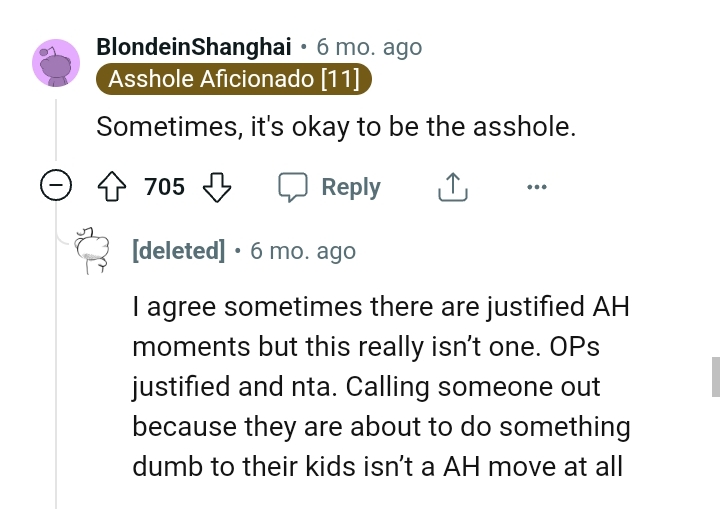
Task: Click the deleted user's avatar
Action: 93,250
